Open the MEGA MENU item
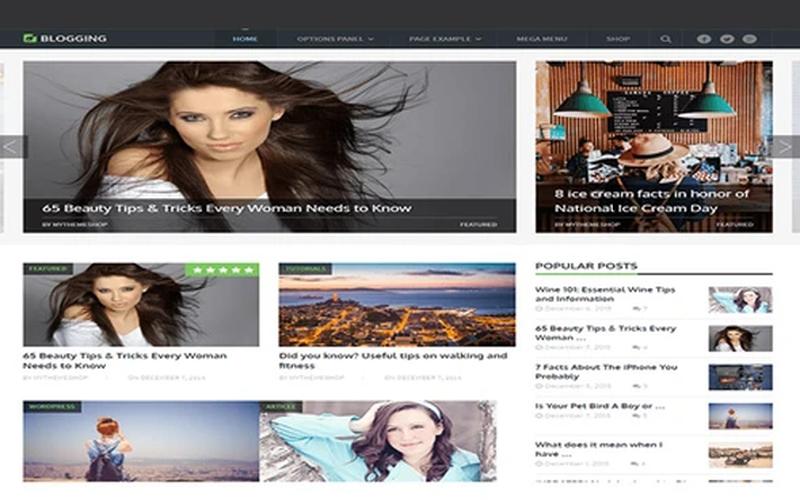800x500 pixels. click(541, 39)
